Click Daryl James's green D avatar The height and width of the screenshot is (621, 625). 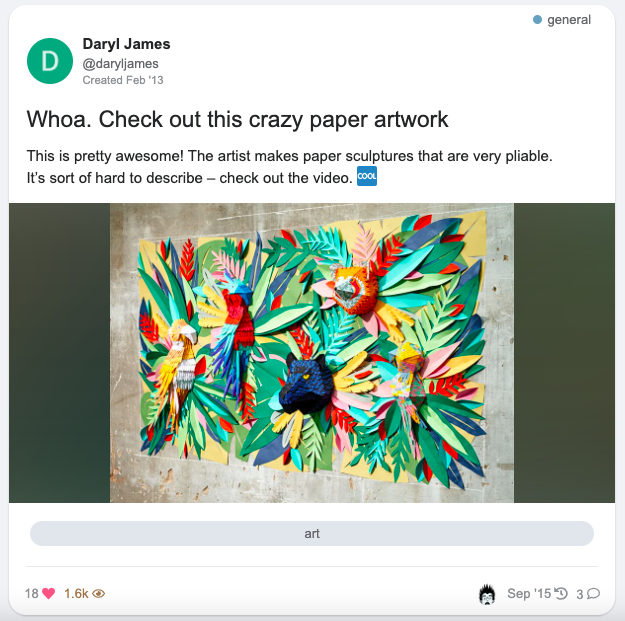(50, 61)
